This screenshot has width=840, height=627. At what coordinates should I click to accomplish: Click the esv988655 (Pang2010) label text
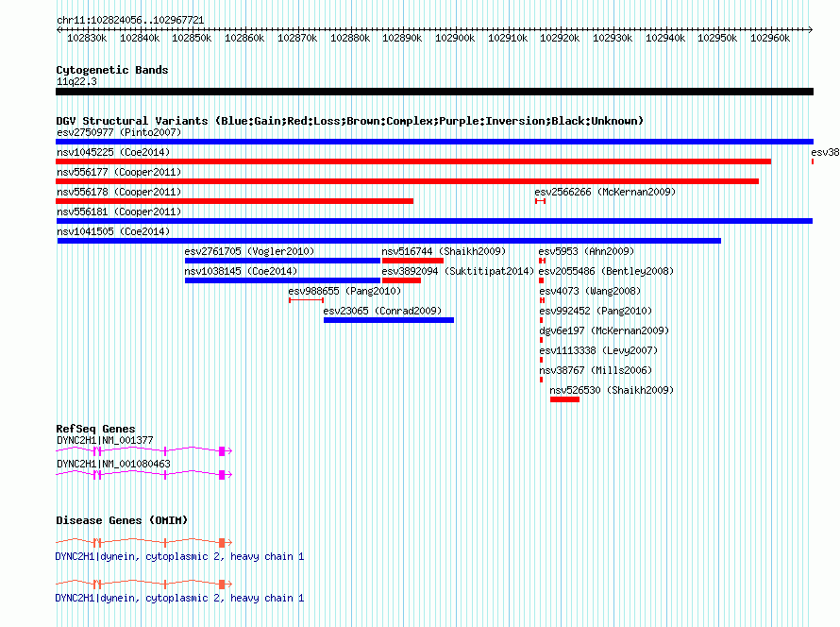tap(344, 291)
